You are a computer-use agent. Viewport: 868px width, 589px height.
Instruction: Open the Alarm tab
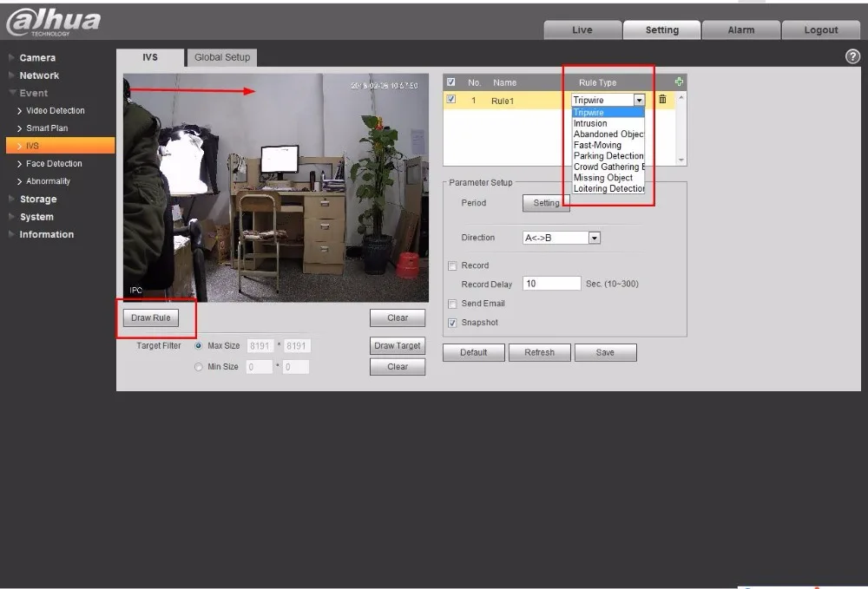point(741,29)
